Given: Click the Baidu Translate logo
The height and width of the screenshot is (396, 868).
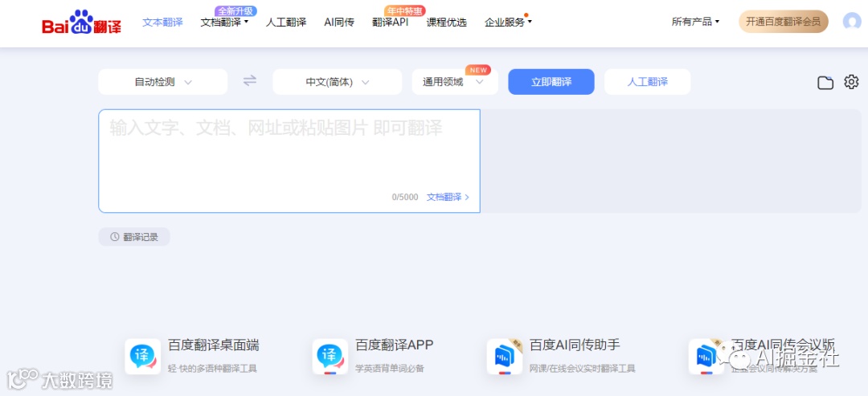Looking at the screenshot, I should click(81, 22).
